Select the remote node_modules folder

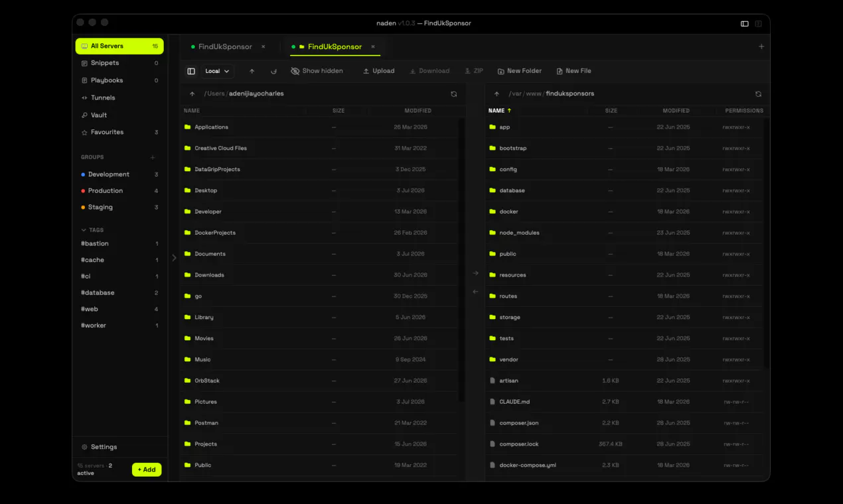624,233
